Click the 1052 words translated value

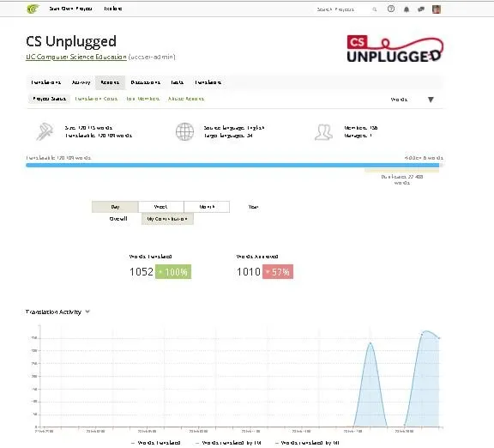tap(142, 272)
